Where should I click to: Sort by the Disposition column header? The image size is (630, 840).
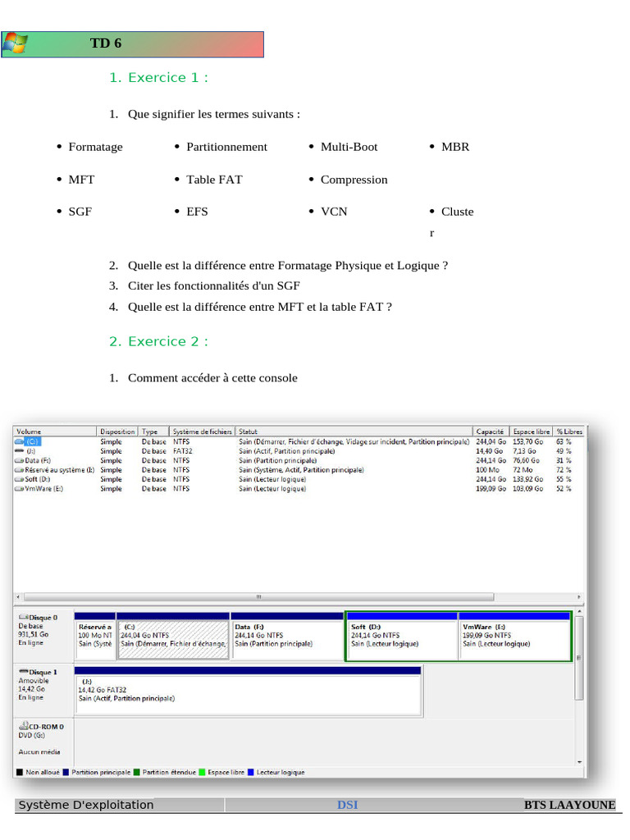(x=117, y=431)
